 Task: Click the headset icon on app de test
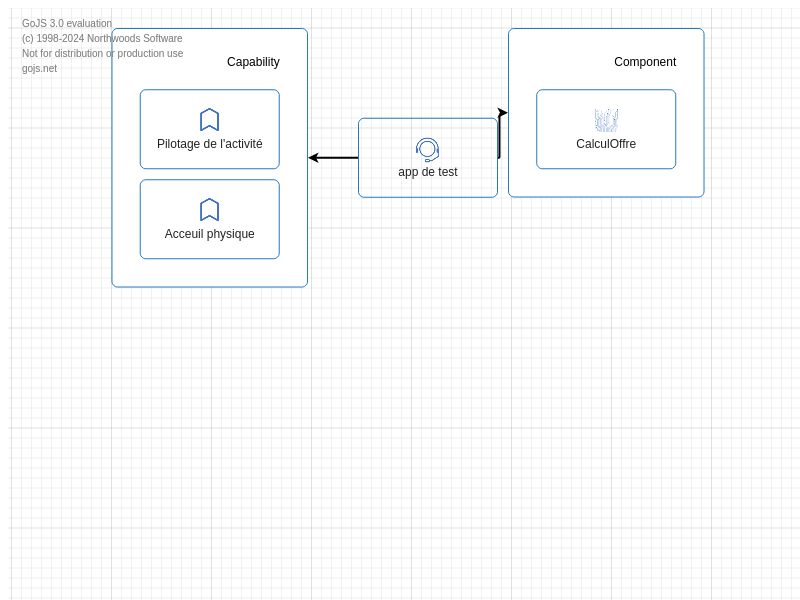[x=427, y=150]
